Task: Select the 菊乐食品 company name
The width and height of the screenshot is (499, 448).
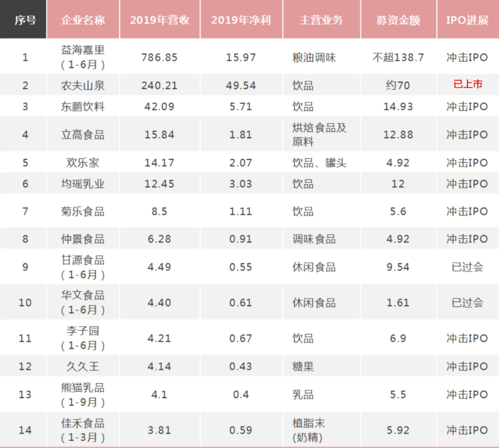Action: (x=83, y=211)
